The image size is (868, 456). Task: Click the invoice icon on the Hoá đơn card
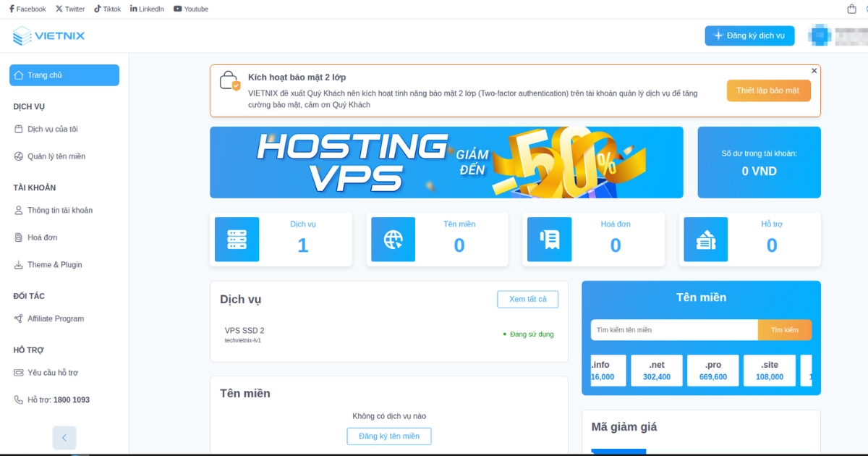pyautogui.click(x=549, y=240)
